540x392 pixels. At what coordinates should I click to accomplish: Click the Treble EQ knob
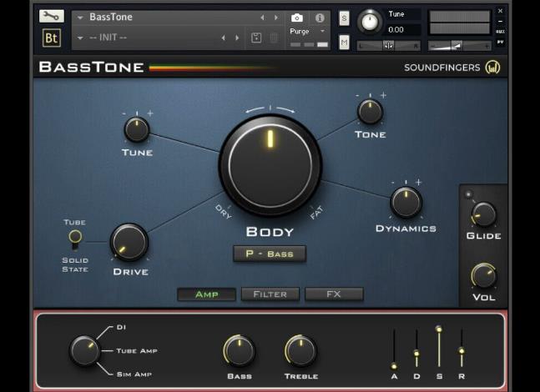300,351
